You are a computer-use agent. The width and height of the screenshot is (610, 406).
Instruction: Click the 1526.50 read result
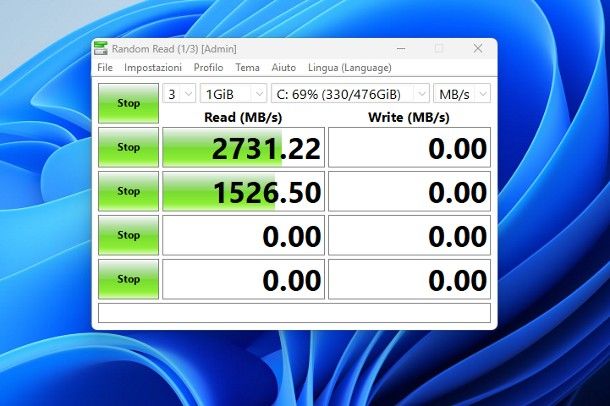(x=243, y=191)
